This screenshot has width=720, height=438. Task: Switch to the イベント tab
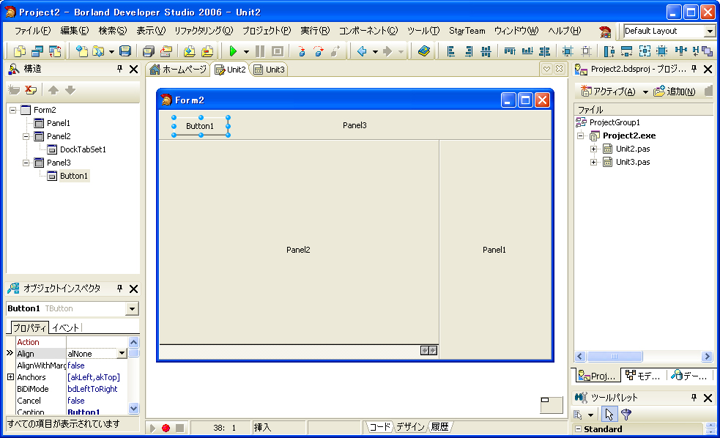point(66,327)
